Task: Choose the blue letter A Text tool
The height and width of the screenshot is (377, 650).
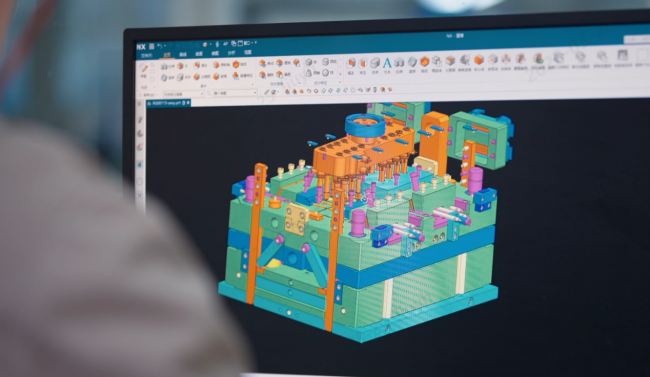Action: point(387,63)
